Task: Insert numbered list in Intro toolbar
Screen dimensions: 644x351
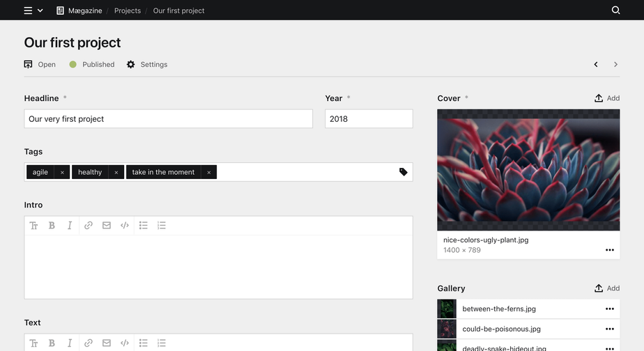Action: click(162, 226)
